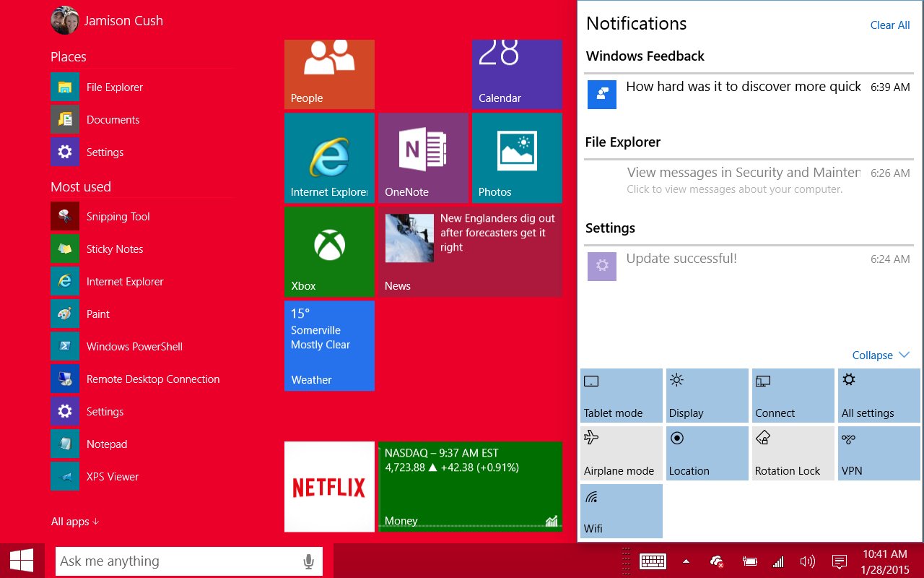Click Clear All notifications

click(x=890, y=25)
